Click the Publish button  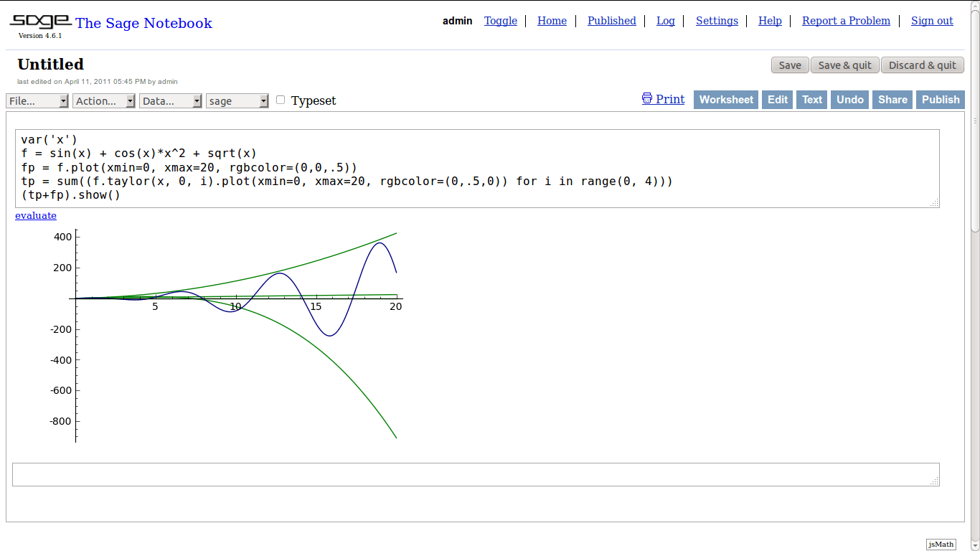(941, 99)
